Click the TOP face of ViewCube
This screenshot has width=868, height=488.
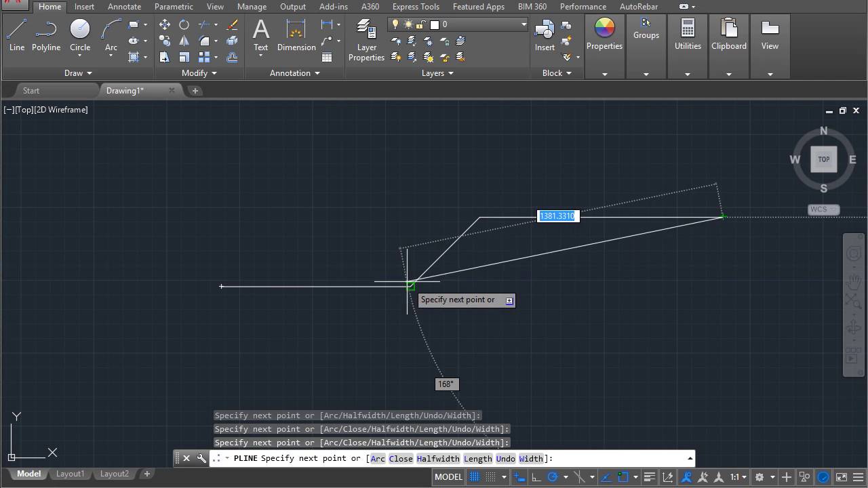(823, 159)
